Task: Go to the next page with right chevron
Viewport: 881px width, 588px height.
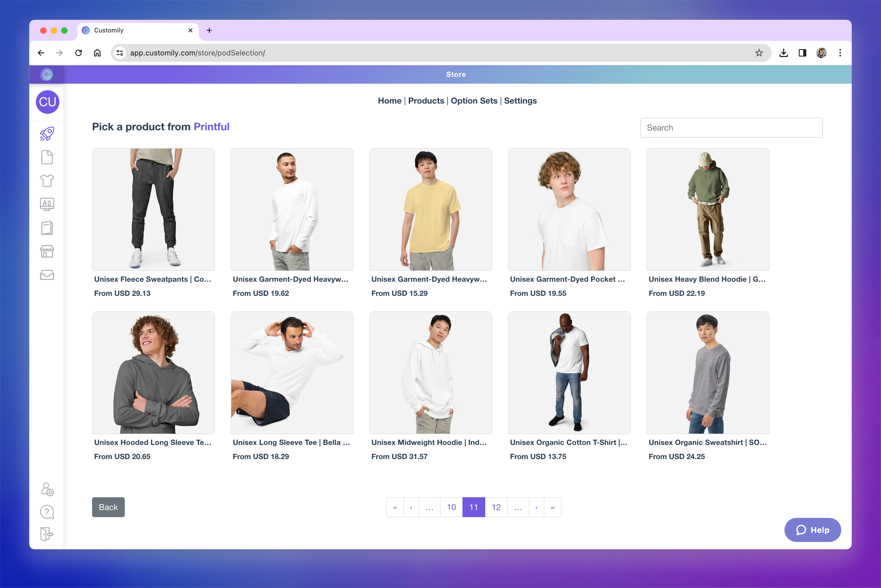Action: click(x=536, y=507)
